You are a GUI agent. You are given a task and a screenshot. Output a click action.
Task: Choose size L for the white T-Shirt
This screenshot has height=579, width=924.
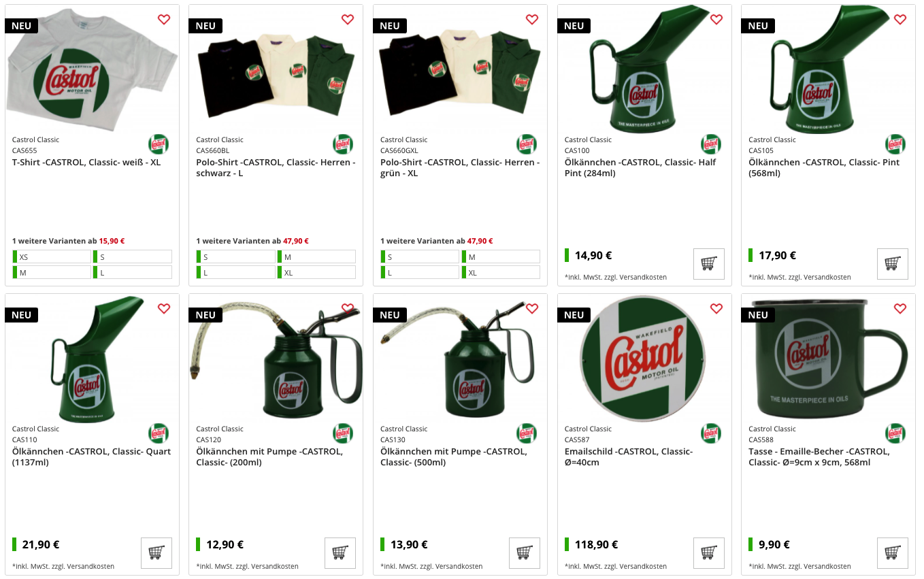pos(133,272)
